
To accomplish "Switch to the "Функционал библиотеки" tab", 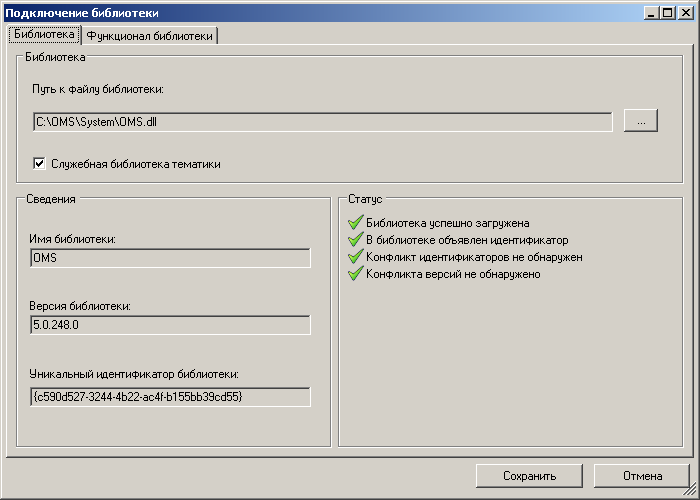I will (x=150, y=35).
